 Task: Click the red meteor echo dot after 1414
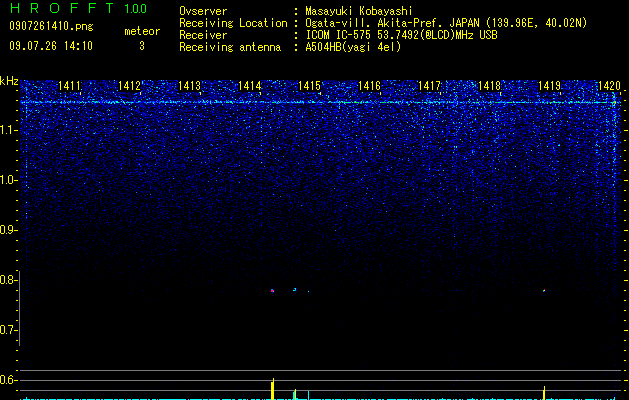pyautogui.click(x=272, y=290)
